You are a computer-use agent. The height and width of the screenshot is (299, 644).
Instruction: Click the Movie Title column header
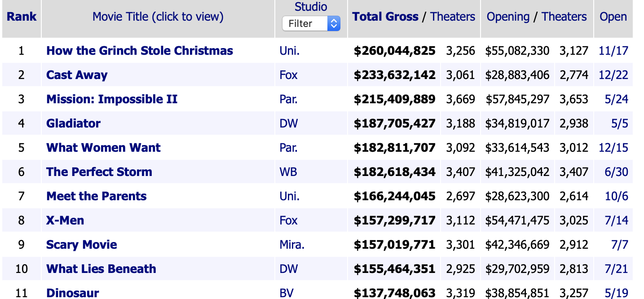[158, 17]
